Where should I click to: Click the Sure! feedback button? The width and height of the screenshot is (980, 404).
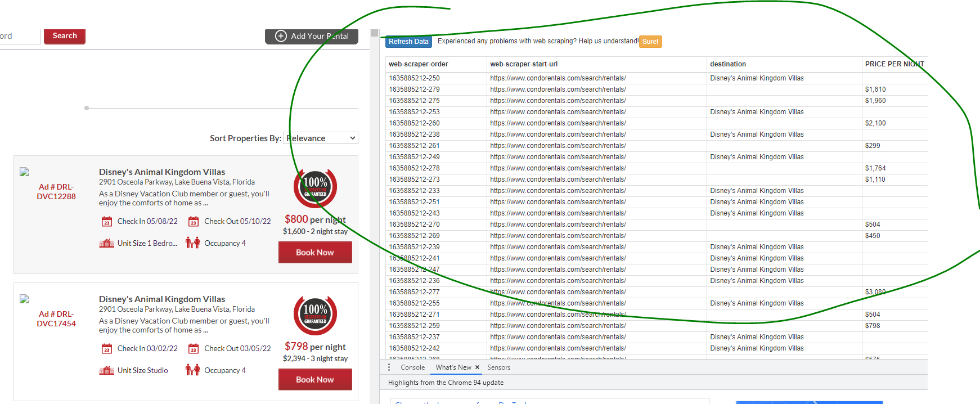point(650,42)
